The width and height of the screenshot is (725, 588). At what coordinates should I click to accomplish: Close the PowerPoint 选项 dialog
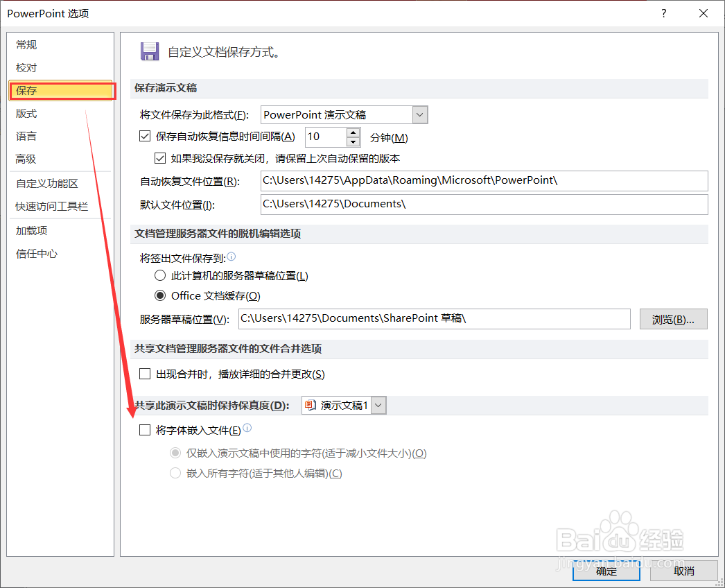[x=704, y=13]
